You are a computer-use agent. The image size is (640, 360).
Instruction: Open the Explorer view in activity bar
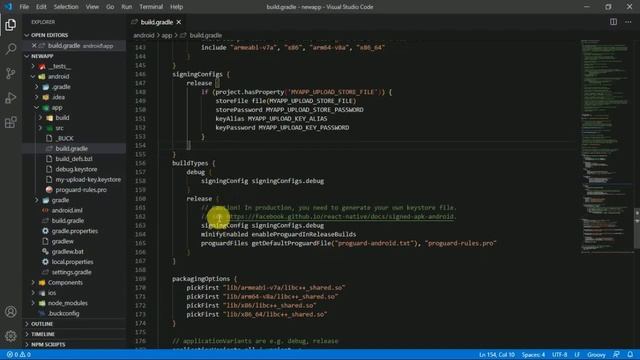pos(11,25)
